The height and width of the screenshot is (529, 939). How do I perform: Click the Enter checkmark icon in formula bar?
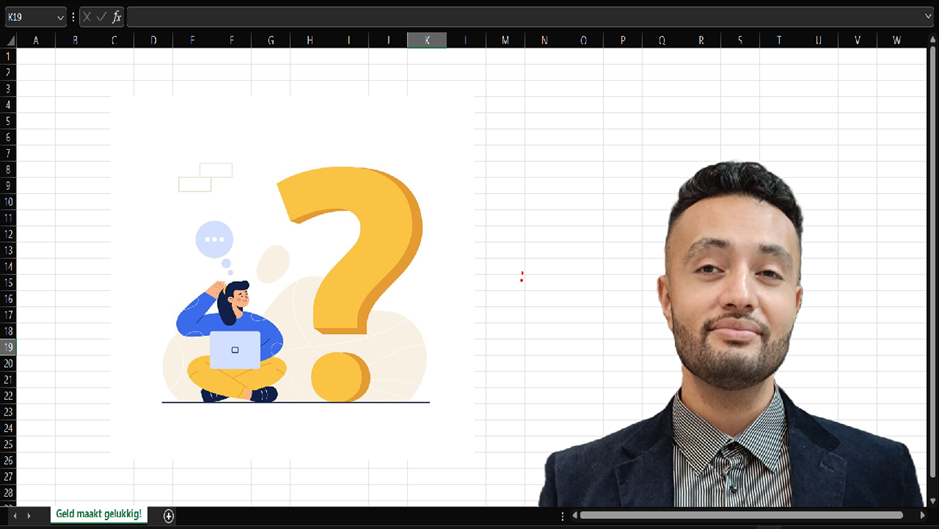[102, 17]
